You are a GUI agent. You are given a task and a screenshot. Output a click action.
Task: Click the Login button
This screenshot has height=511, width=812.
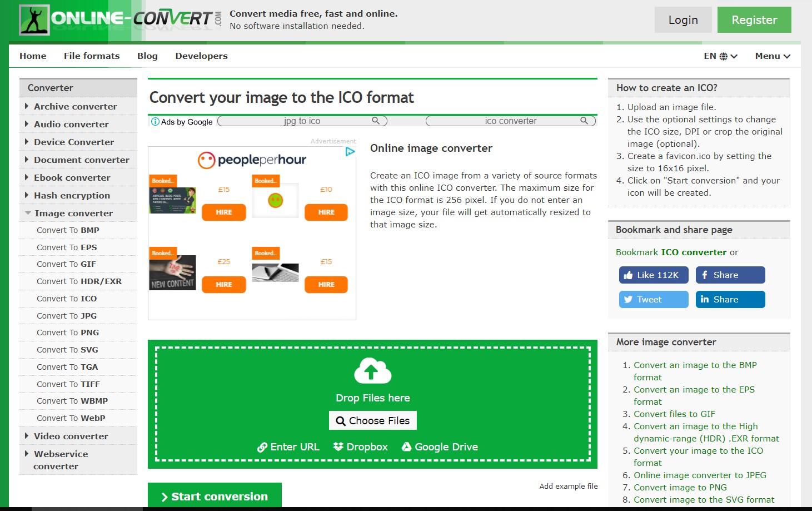(x=683, y=20)
